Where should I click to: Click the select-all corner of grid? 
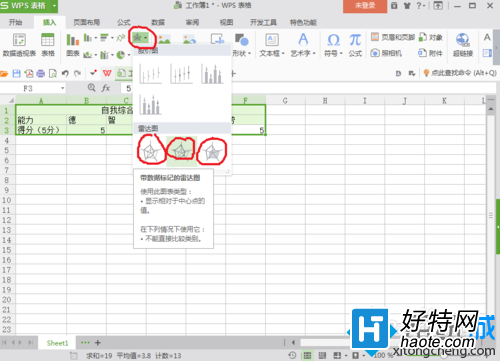(10, 100)
